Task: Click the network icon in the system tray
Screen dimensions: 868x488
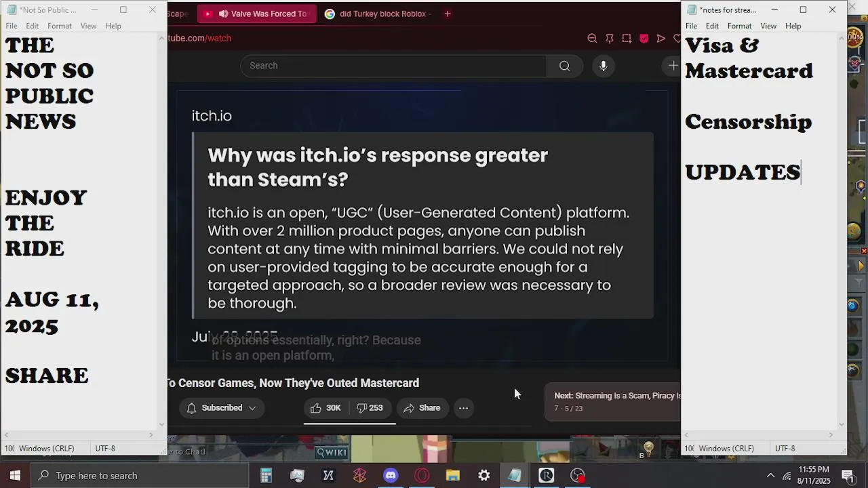Action: (787, 476)
